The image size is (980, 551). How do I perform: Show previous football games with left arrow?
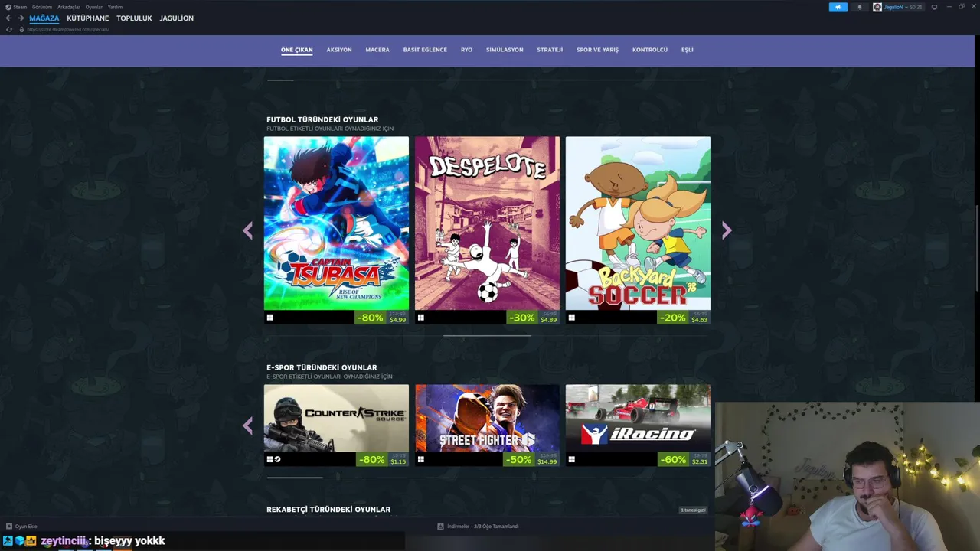pos(247,230)
